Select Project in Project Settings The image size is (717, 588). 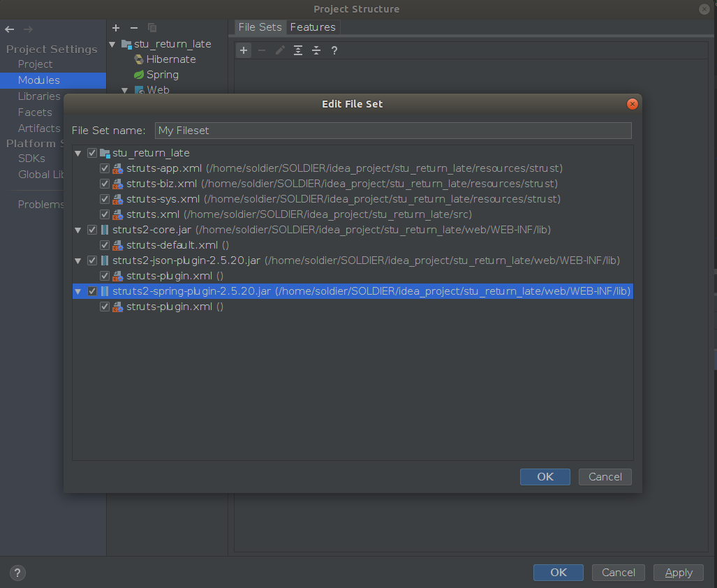[35, 64]
